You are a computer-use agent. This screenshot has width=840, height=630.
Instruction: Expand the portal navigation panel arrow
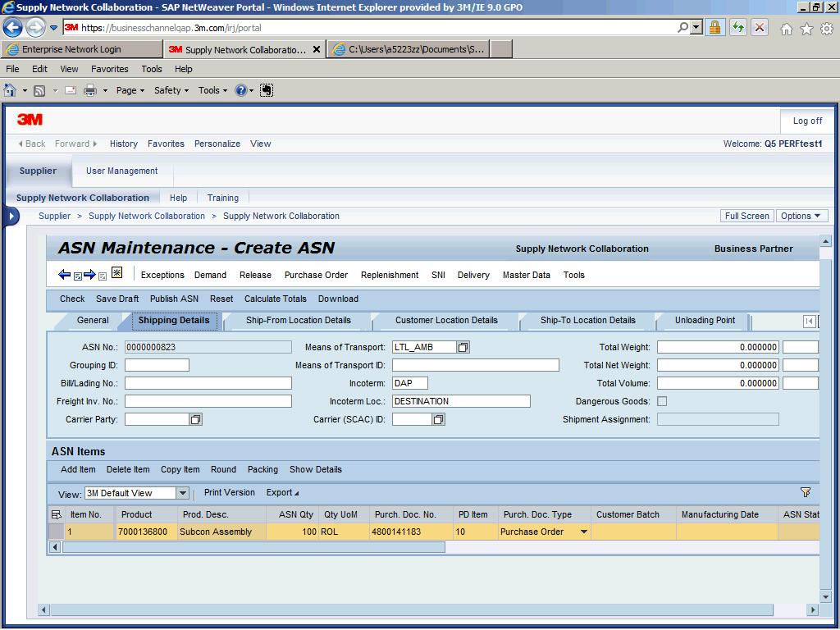11,217
